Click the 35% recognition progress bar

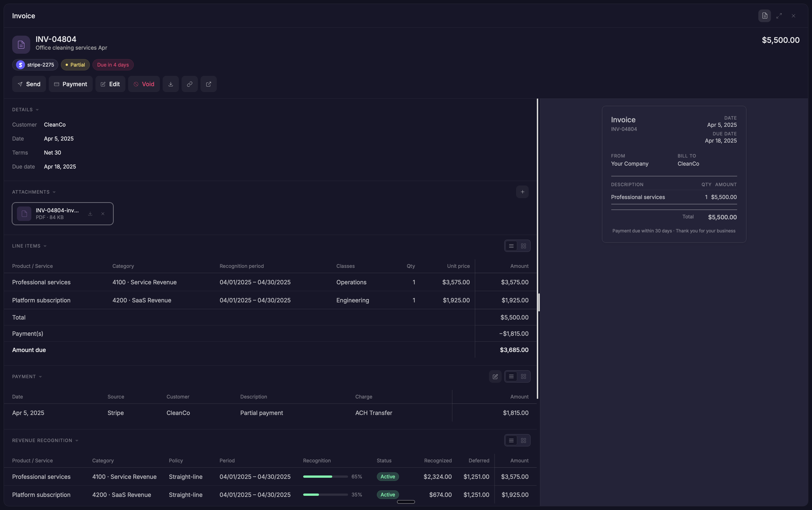(325, 495)
